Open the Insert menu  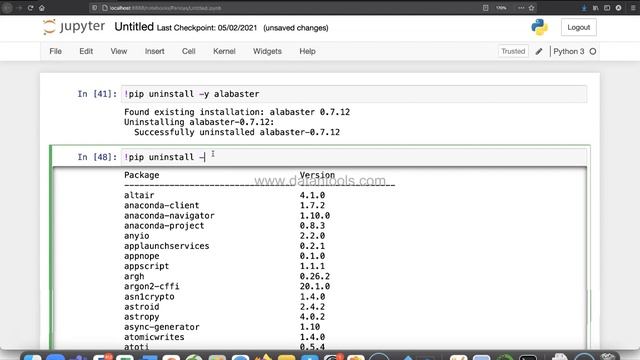pos(154,51)
